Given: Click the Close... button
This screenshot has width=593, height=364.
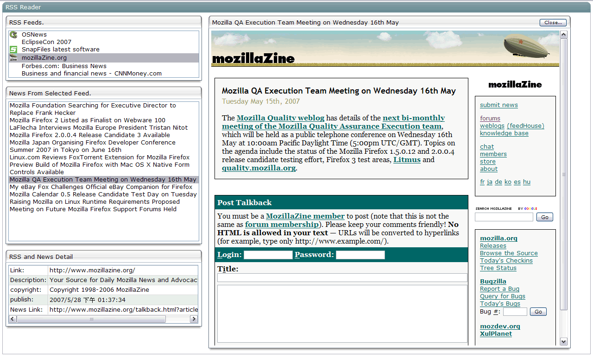Looking at the screenshot, I should click(553, 23).
